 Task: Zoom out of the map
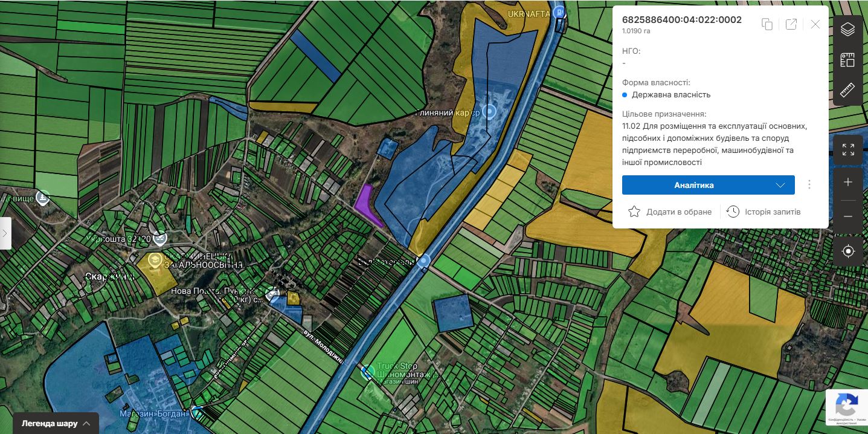847,216
